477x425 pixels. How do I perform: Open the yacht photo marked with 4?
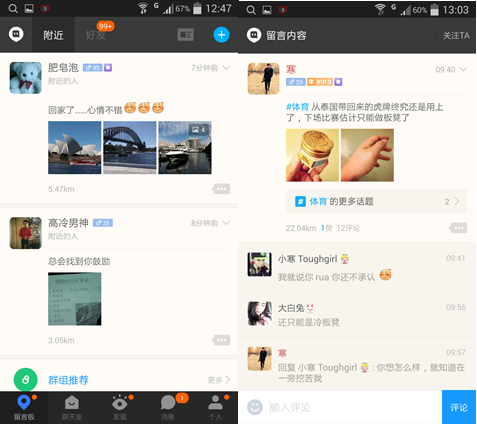pos(185,147)
